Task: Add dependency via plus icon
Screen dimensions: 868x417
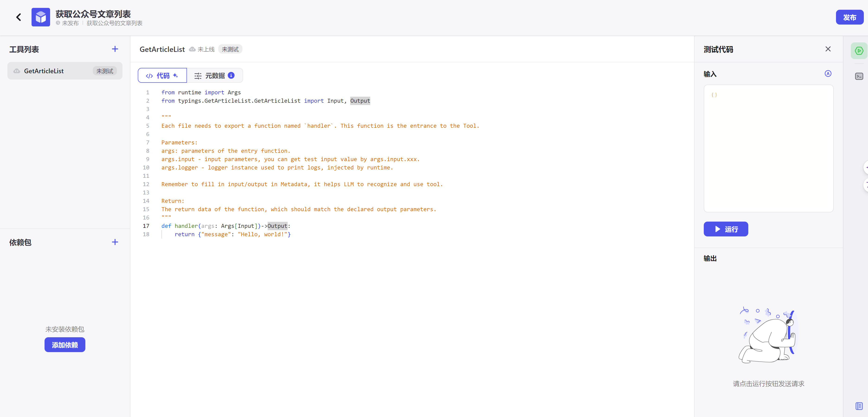Action: click(x=115, y=242)
